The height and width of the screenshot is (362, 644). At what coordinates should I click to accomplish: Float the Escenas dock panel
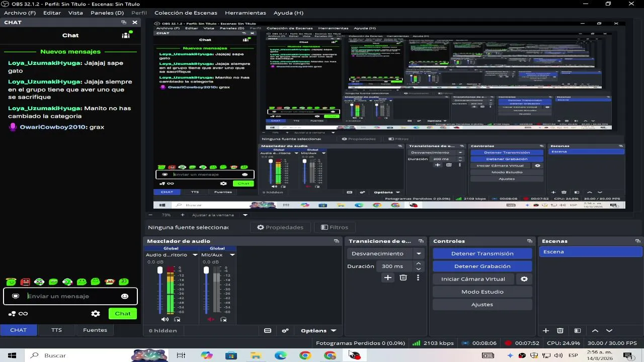pyautogui.click(x=638, y=241)
